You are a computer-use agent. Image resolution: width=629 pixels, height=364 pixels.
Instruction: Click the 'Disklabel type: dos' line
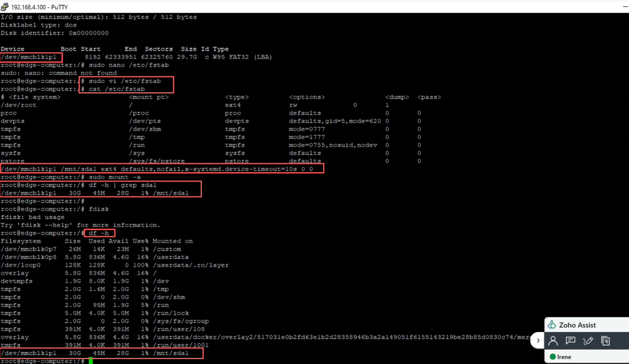click(x=39, y=25)
